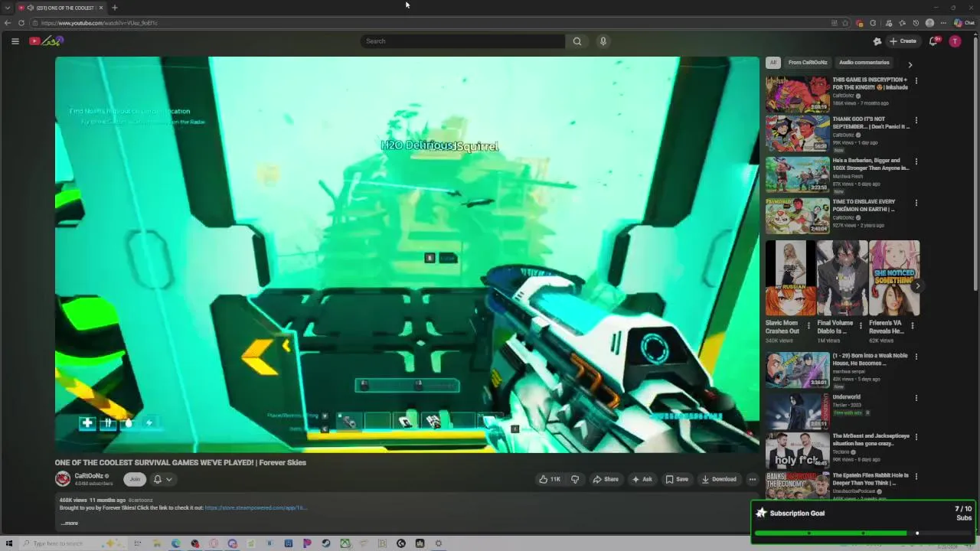Open the Steam store link in description

pyautogui.click(x=255, y=507)
